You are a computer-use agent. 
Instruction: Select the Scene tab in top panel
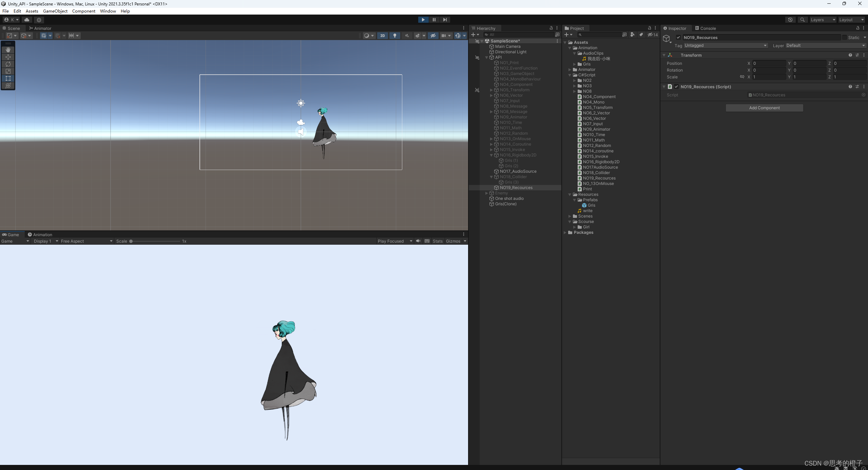coord(14,28)
